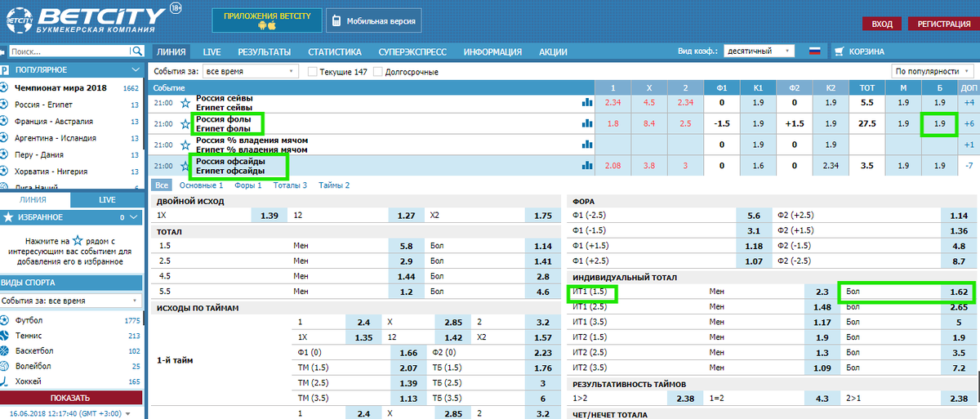The image size is (980, 419).
Task: Open the События за все время dropdown
Action: [x=249, y=72]
